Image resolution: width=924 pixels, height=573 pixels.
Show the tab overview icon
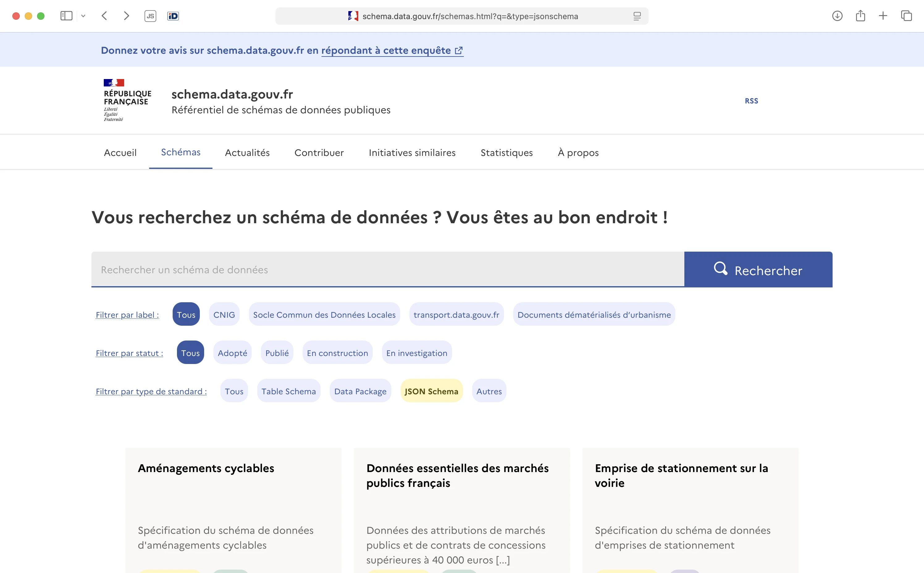click(x=907, y=16)
